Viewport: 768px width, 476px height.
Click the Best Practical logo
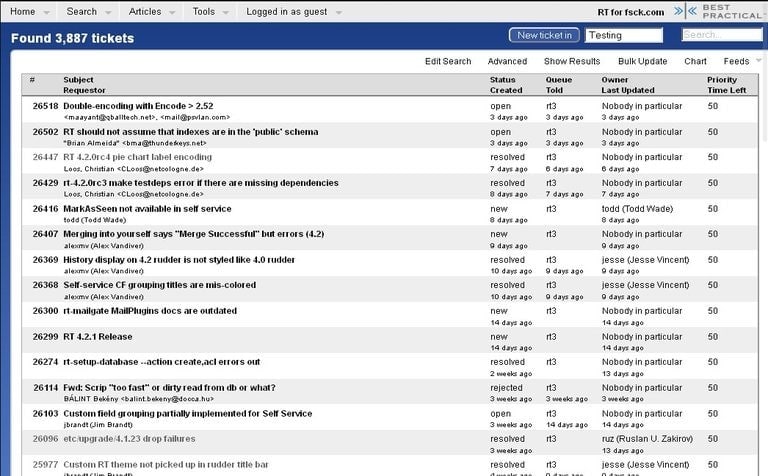click(733, 11)
